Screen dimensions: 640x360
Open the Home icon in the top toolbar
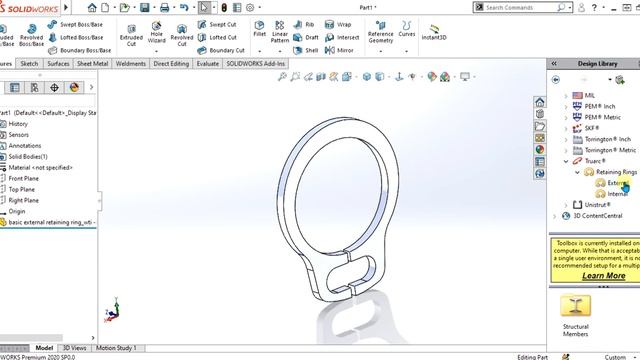[92, 7]
